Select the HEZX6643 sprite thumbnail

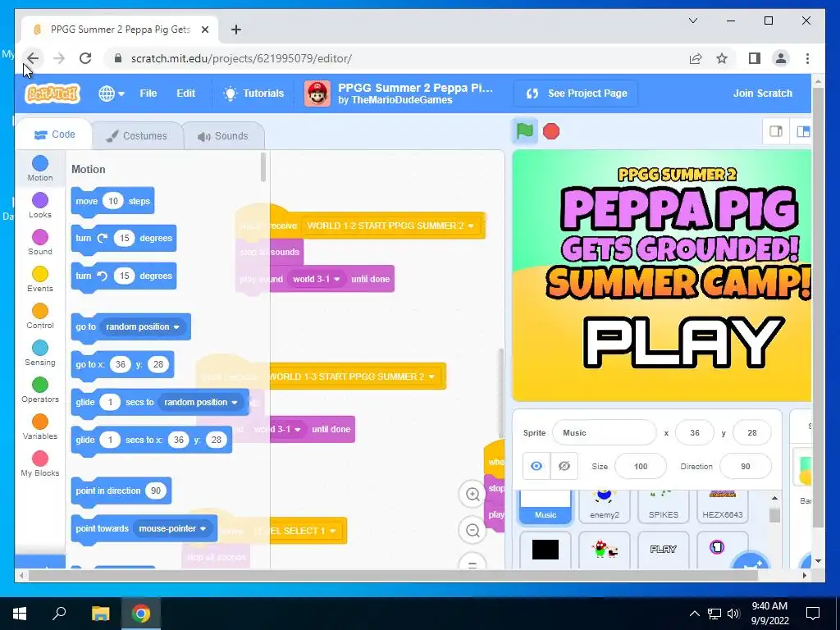point(722,506)
